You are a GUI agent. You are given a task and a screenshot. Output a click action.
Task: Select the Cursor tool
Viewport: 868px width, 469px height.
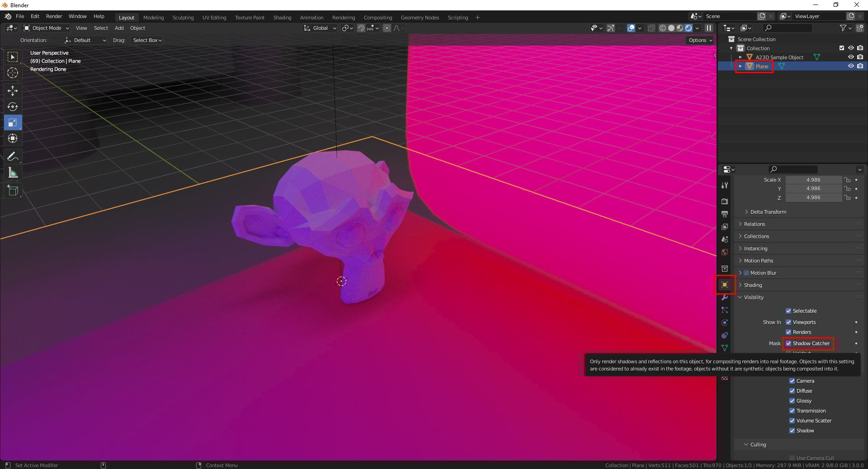point(13,73)
